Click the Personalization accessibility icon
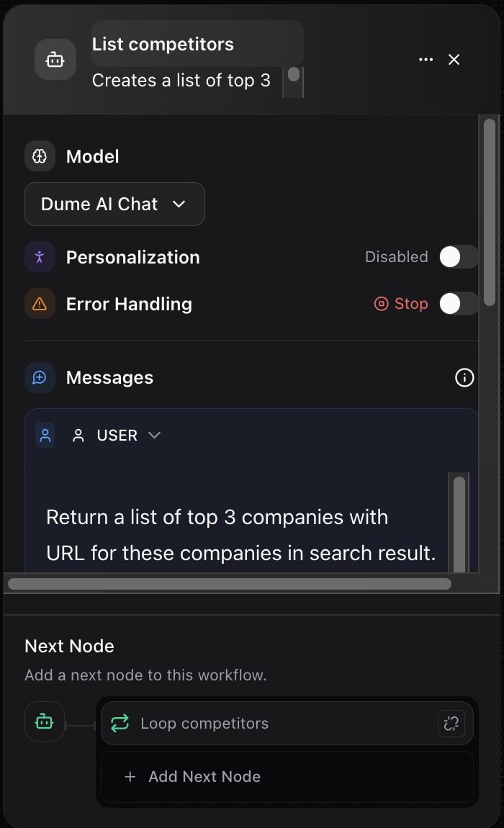The height and width of the screenshot is (828, 504). 40,257
